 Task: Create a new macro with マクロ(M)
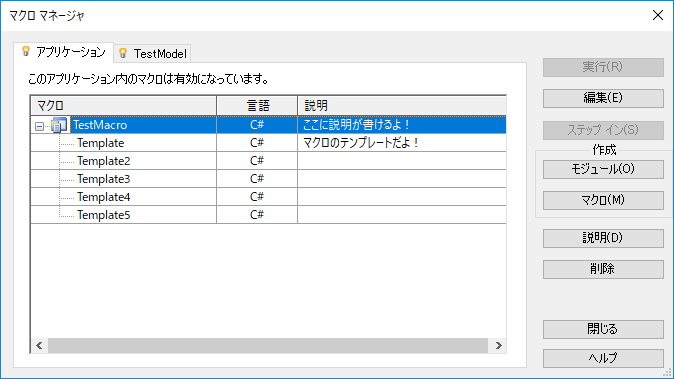(603, 200)
